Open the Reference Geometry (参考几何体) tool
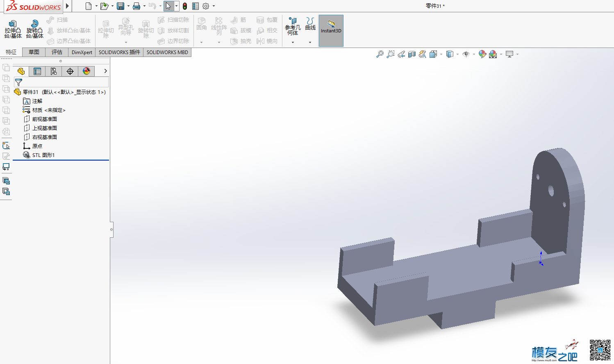The height and width of the screenshot is (364, 614). click(x=293, y=26)
